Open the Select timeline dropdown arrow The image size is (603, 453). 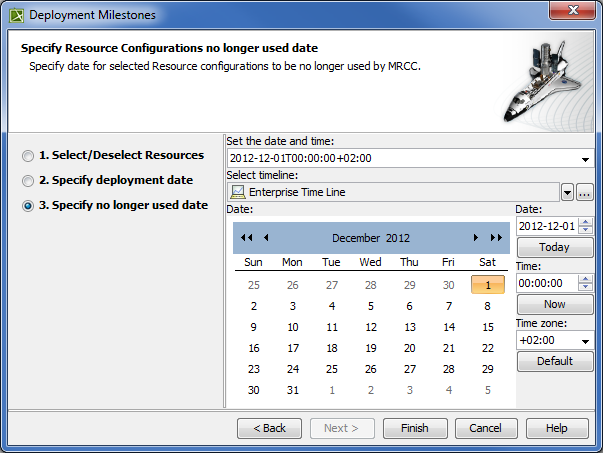click(568, 192)
